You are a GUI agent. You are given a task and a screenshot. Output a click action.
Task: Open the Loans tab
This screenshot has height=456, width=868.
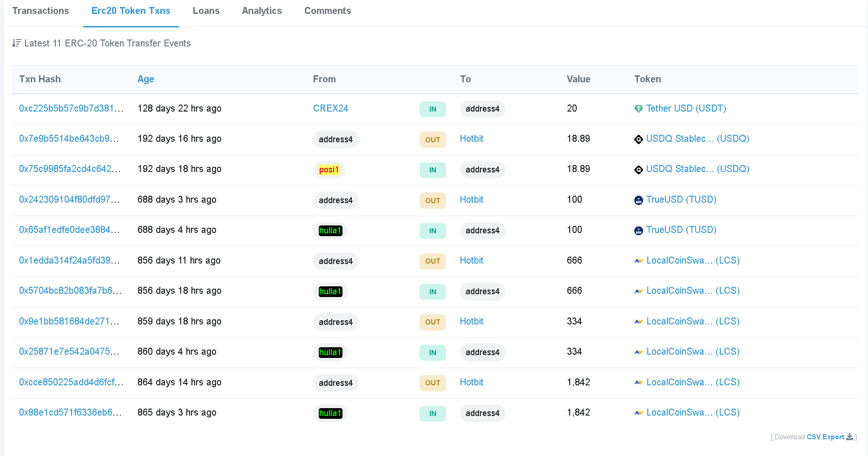click(206, 11)
